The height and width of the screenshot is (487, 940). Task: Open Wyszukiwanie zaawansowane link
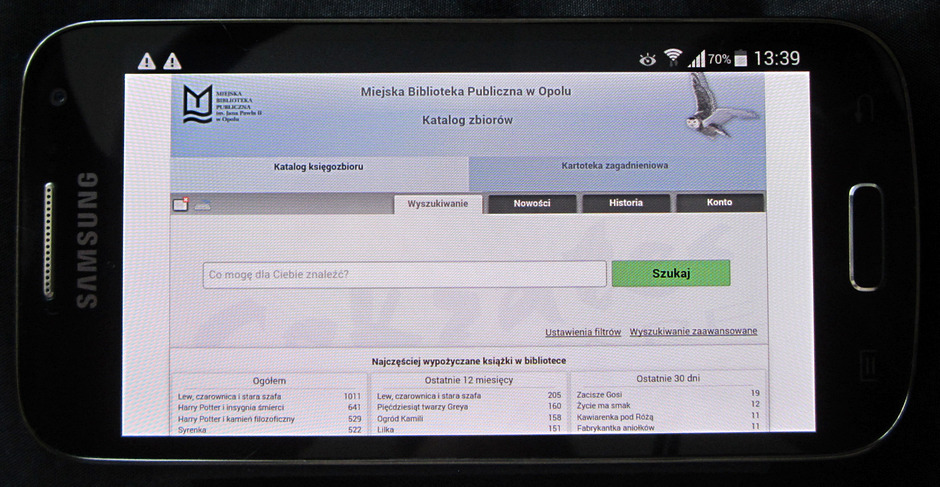(693, 332)
